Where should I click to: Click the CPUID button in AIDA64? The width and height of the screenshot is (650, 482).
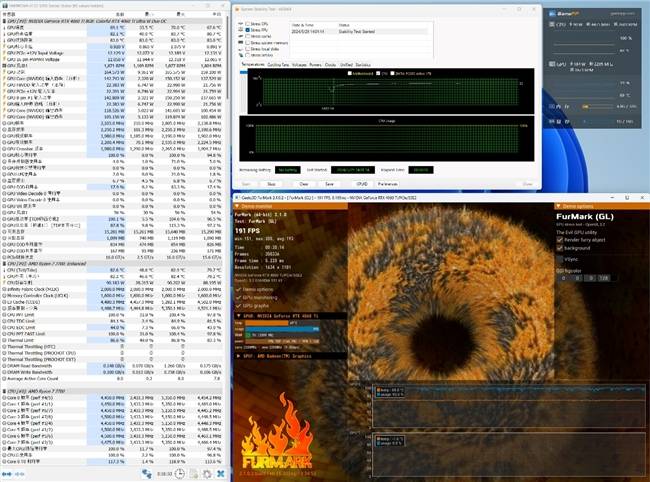tap(362, 184)
